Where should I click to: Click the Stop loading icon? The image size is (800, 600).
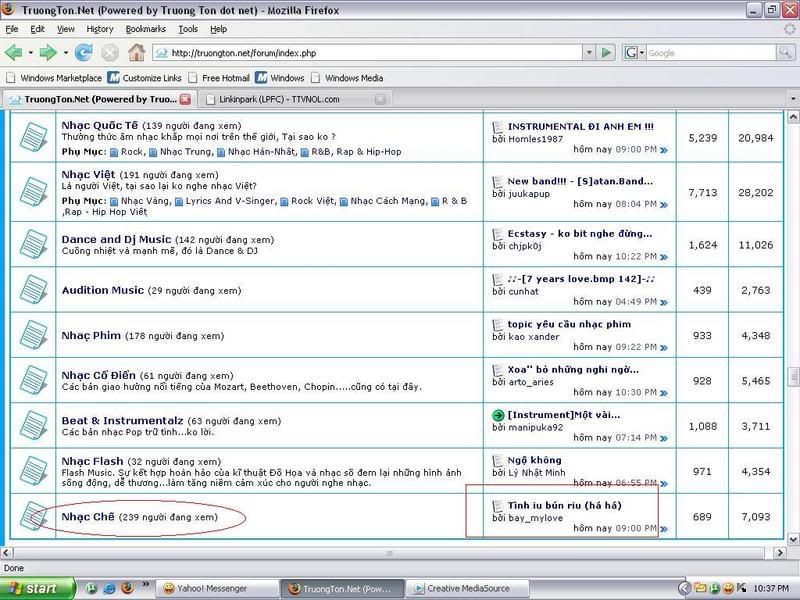tap(110, 53)
